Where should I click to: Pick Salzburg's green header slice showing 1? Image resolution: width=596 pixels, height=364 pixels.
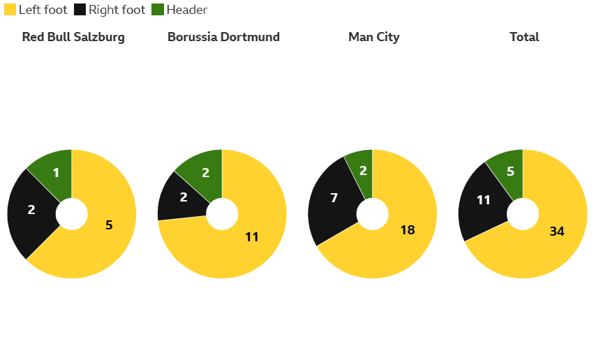tap(56, 173)
